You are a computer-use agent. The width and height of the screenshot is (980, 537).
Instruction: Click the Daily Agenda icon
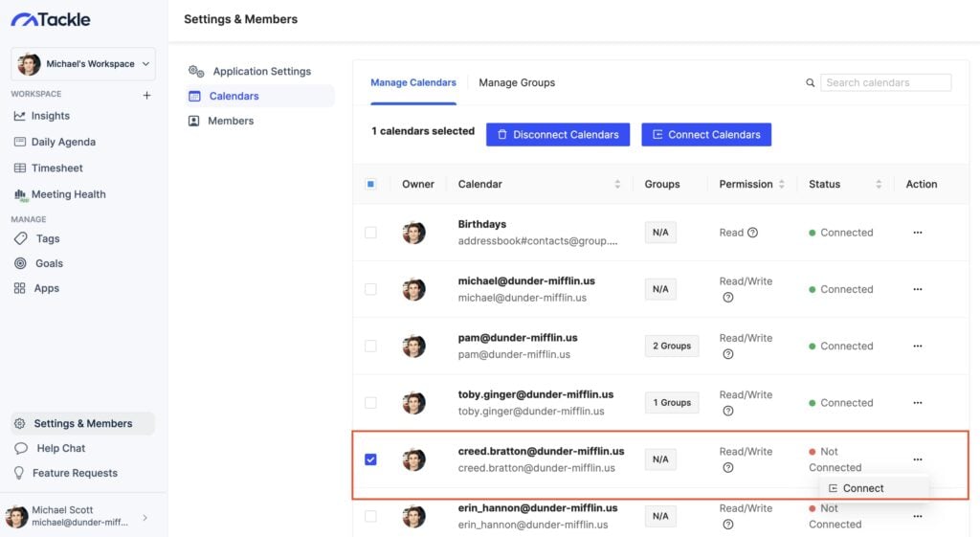(x=20, y=142)
